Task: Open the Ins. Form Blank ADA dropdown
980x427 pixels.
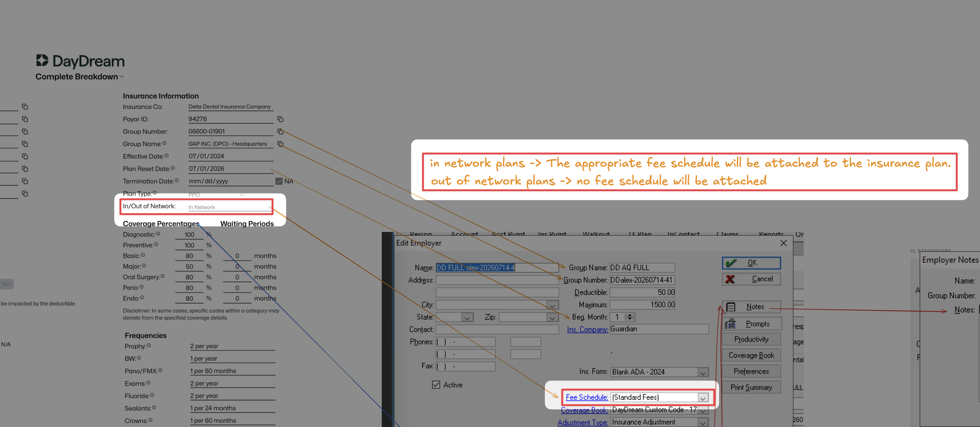Action: coord(703,372)
